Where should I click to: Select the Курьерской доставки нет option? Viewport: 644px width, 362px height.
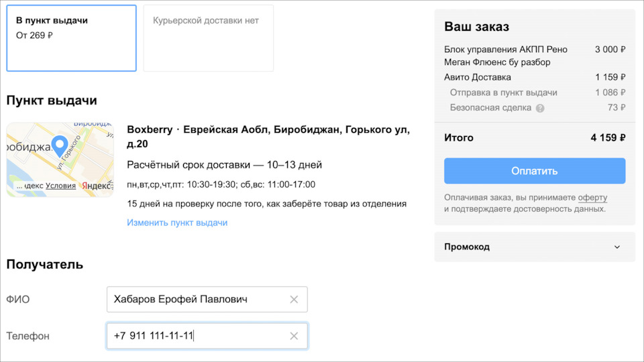pos(208,38)
